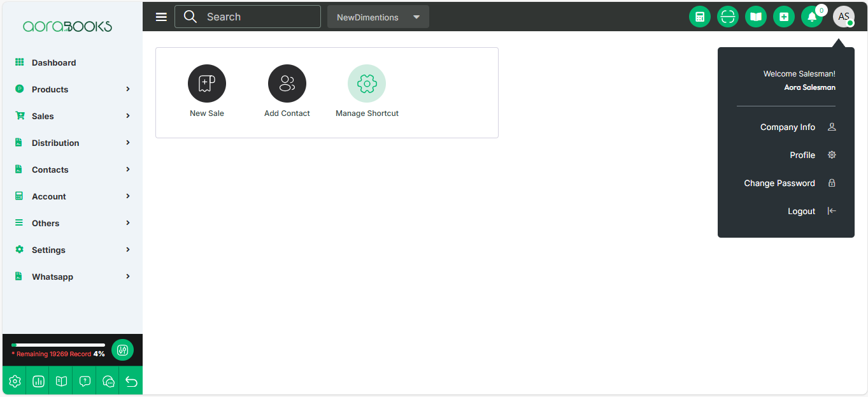The height and width of the screenshot is (397, 868).
Task: Click the bar chart icon in bottom toolbar
Action: tap(38, 382)
